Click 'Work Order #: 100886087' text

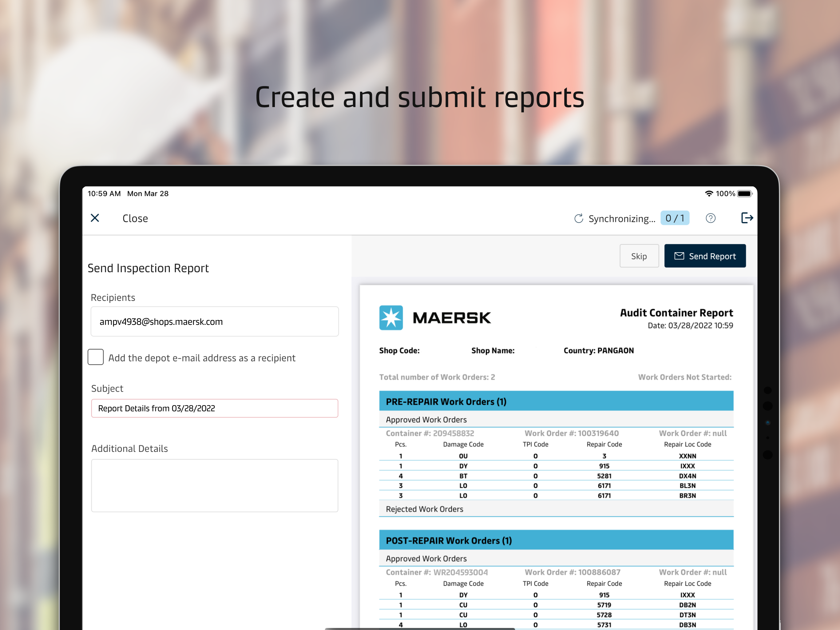(572, 572)
